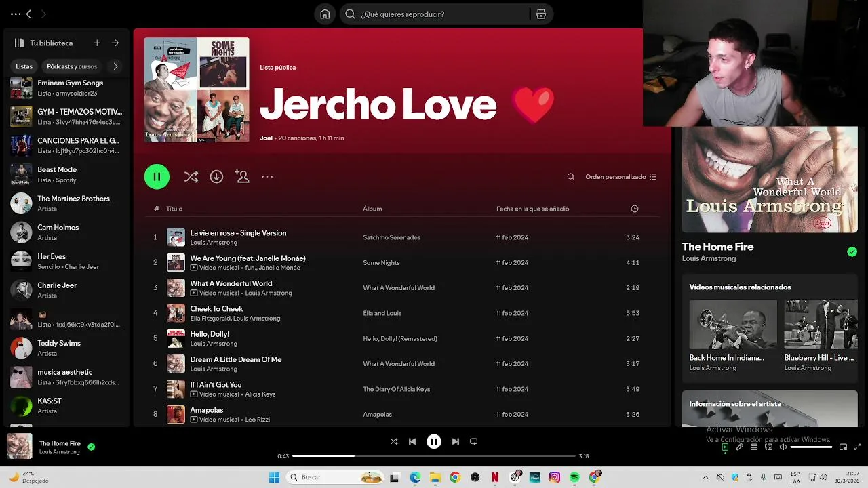Open the three-dot app menu at top left
This screenshot has width=868, height=488.
click(x=16, y=14)
